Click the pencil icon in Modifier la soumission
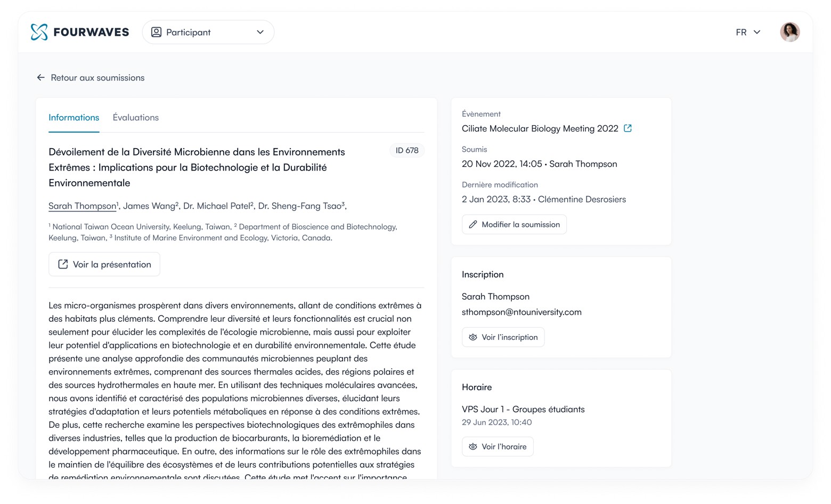Image resolution: width=831 pixels, height=504 pixels. (x=472, y=225)
